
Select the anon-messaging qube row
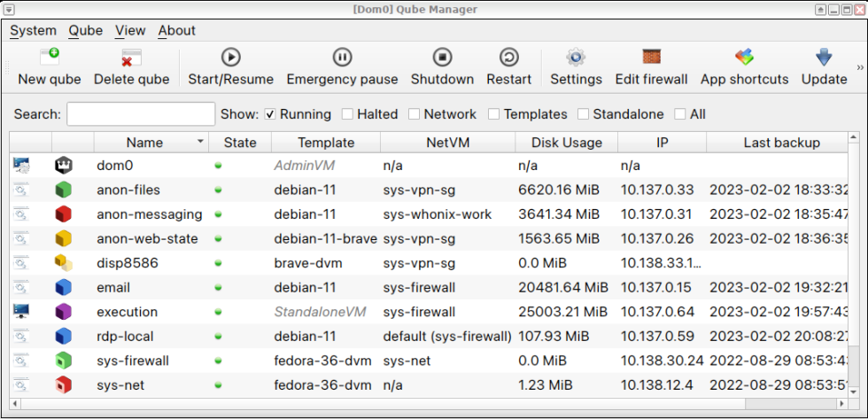tap(149, 214)
